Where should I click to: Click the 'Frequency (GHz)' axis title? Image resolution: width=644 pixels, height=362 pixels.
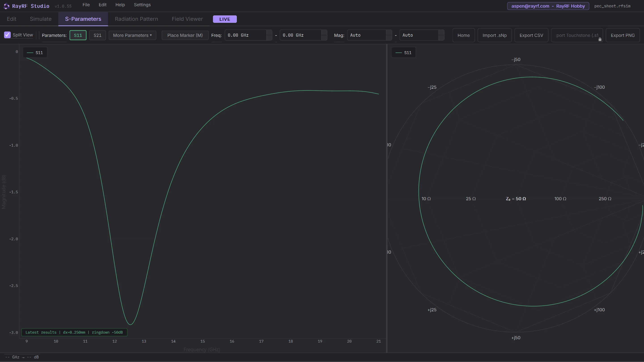tap(202, 350)
